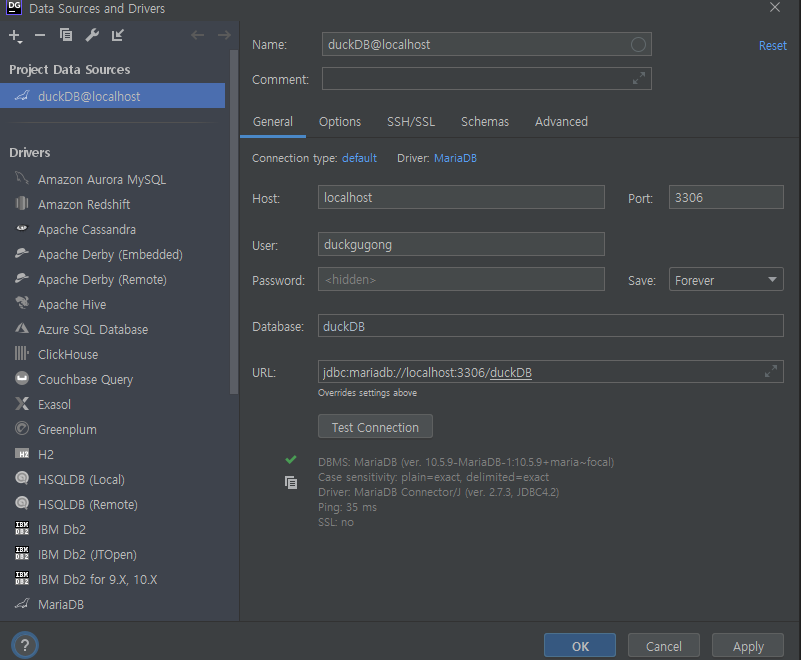
Task: Select MariaDB in the Drivers list
Action: click(114, 605)
